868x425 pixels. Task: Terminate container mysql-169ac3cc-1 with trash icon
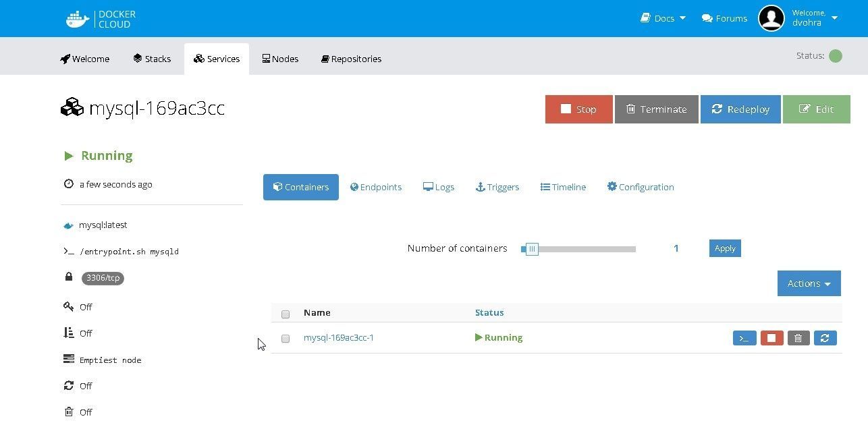798,338
